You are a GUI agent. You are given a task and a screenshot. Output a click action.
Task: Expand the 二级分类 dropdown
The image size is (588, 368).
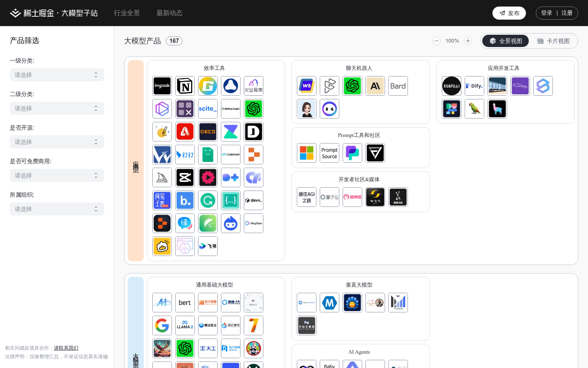point(57,108)
